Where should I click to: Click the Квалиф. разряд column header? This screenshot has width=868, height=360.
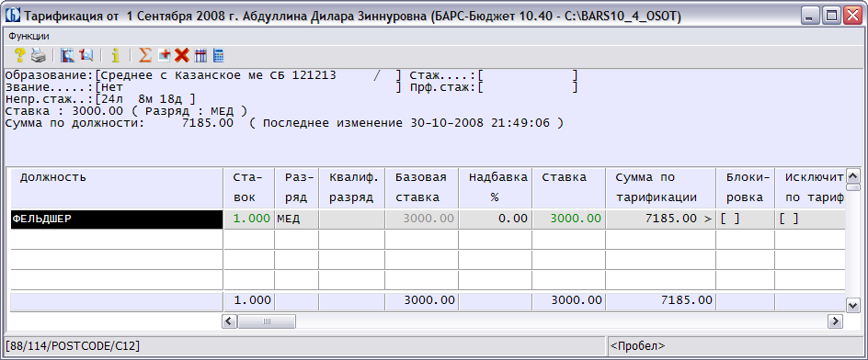352,188
